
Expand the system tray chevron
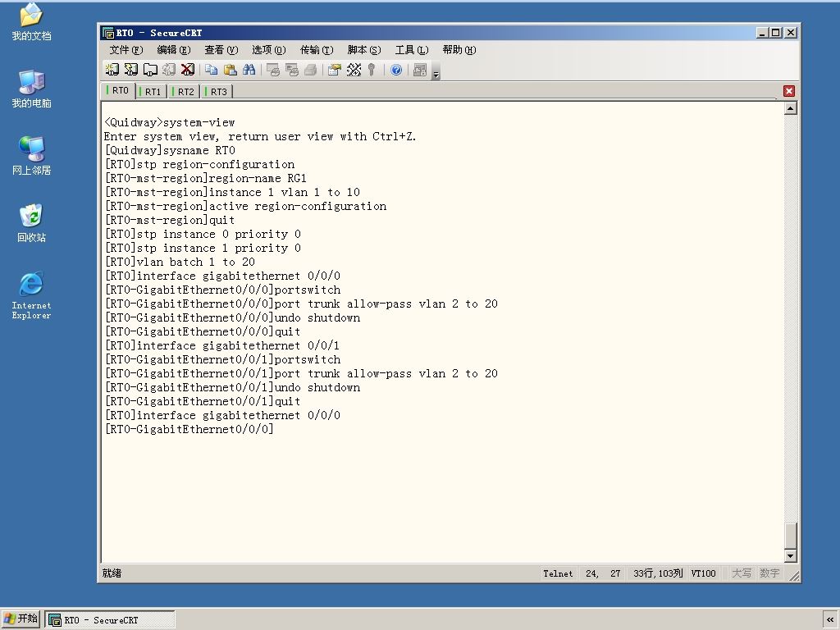tap(830, 620)
